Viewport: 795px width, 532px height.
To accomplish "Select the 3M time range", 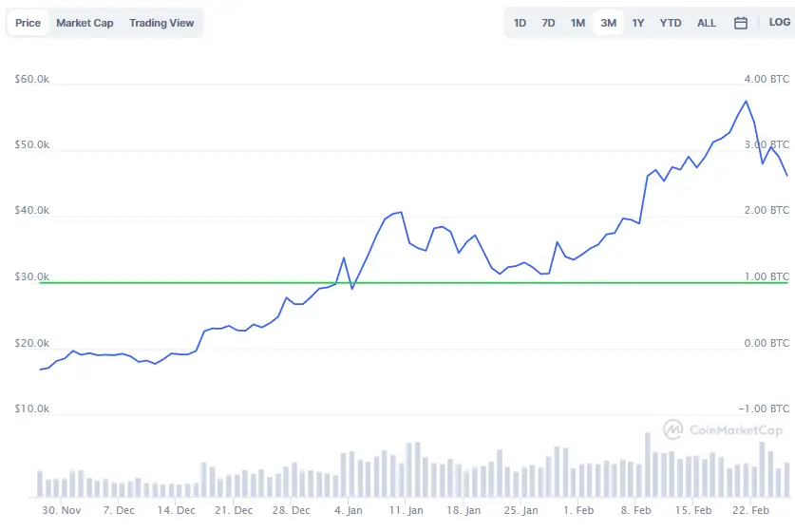I will (609, 23).
